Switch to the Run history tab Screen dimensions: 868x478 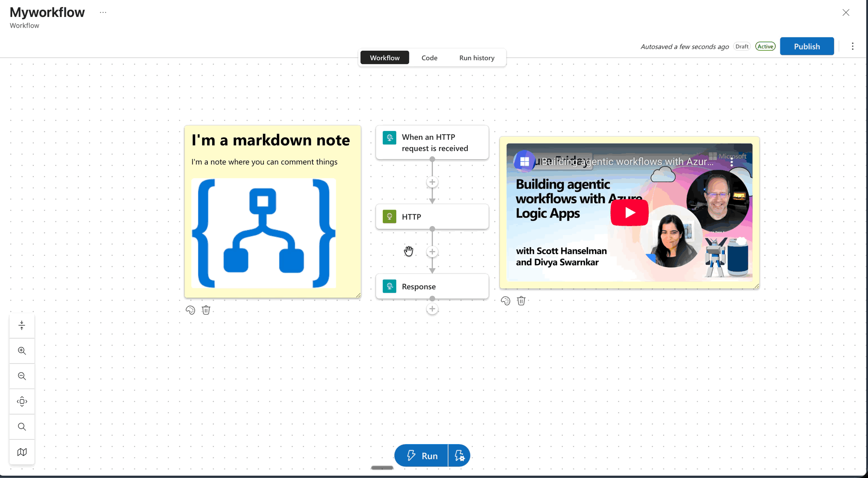pyautogui.click(x=477, y=58)
